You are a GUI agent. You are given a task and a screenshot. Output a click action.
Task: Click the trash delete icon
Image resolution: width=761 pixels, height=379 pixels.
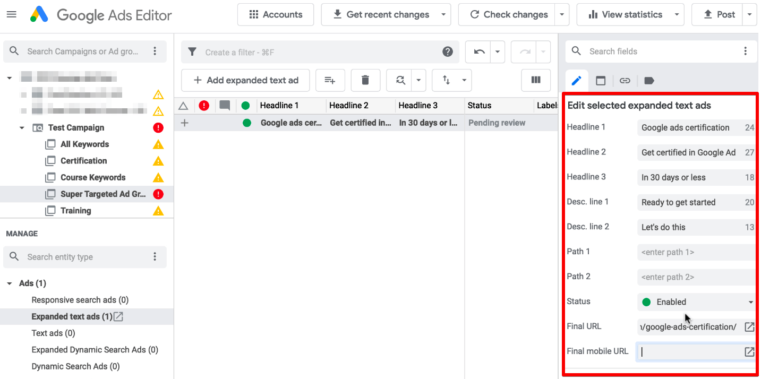365,80
